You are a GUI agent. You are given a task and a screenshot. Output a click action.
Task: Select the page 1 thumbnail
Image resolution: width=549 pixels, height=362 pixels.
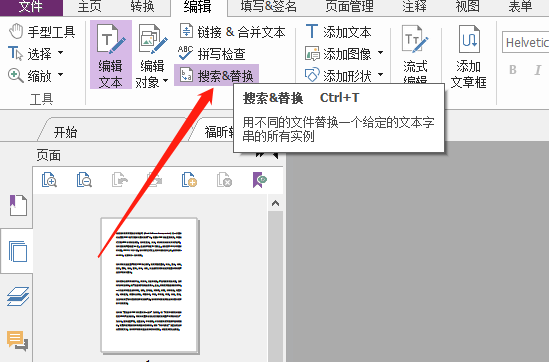click(150, 285)
